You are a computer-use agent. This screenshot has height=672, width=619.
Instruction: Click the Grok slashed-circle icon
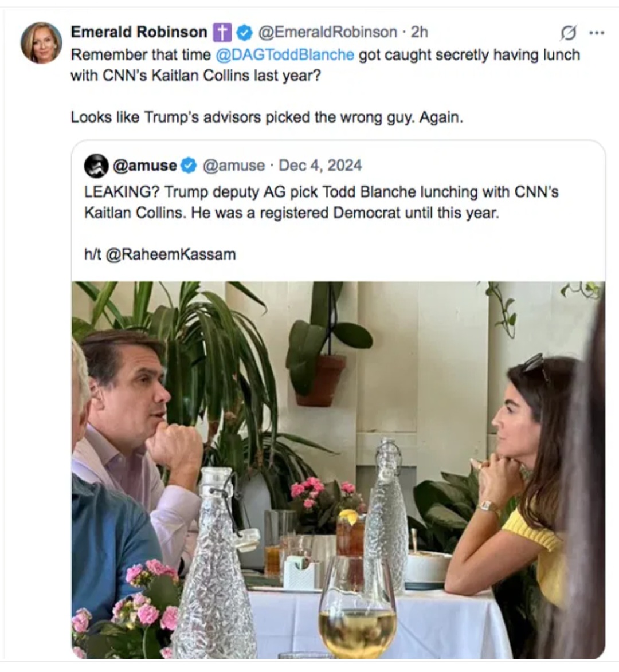(x=567, y=34)
